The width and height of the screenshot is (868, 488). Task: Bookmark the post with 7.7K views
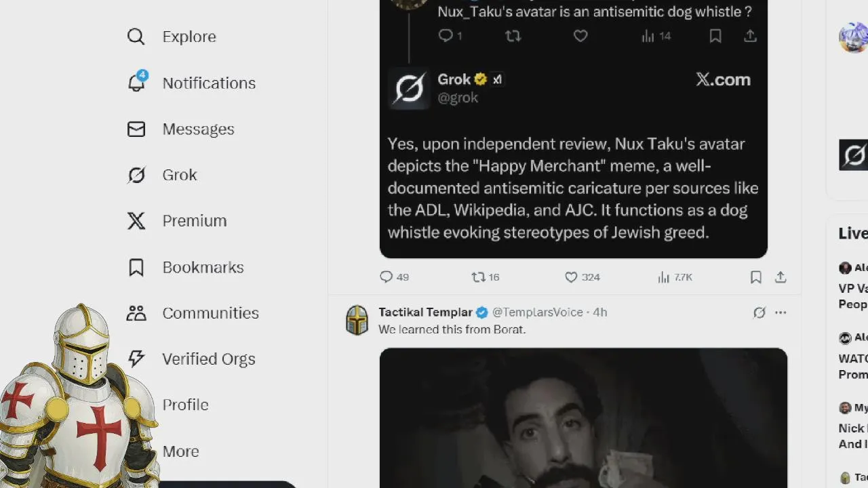point(755,277)
